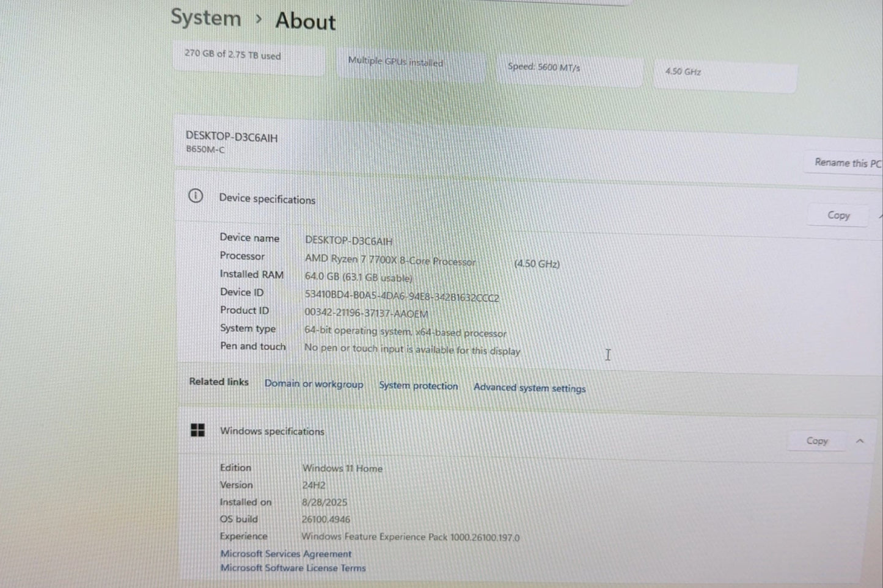Select the About breadcrumb item
Image resolution: width=883 pixels, height=588 pixels.
coord(305,21)
